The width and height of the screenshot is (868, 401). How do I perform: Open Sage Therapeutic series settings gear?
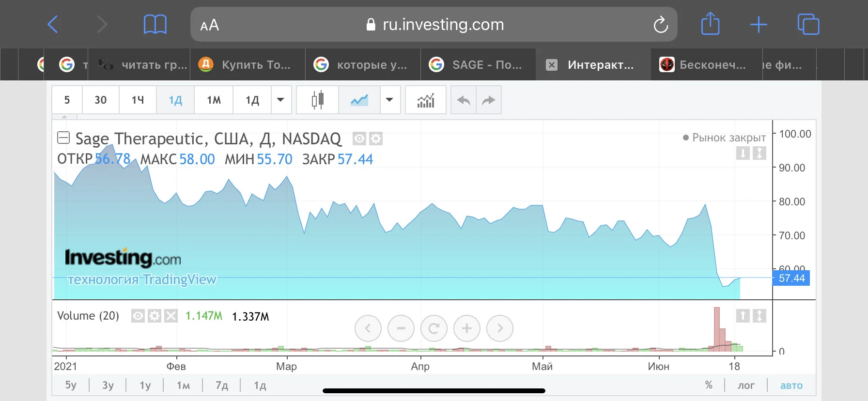pos(376,139)
